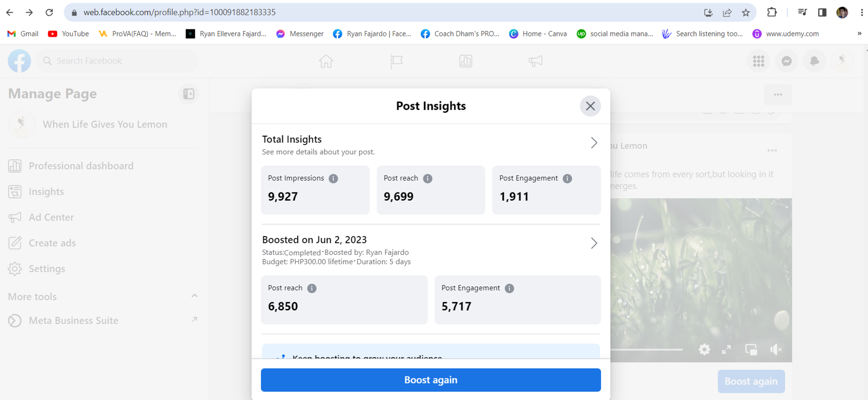
Task: Expand Total Insights details chevron
Action: click(x=594, y=143)
